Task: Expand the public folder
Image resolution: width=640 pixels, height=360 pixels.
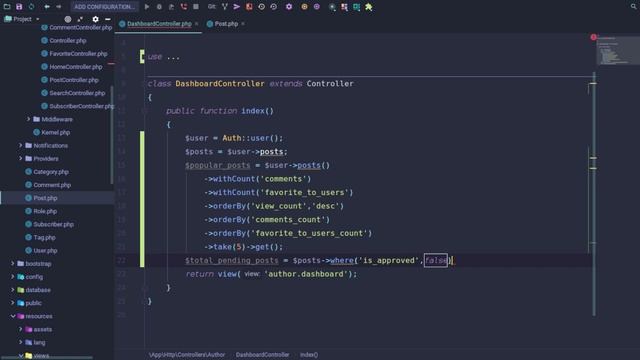Action: click(13, 303)
